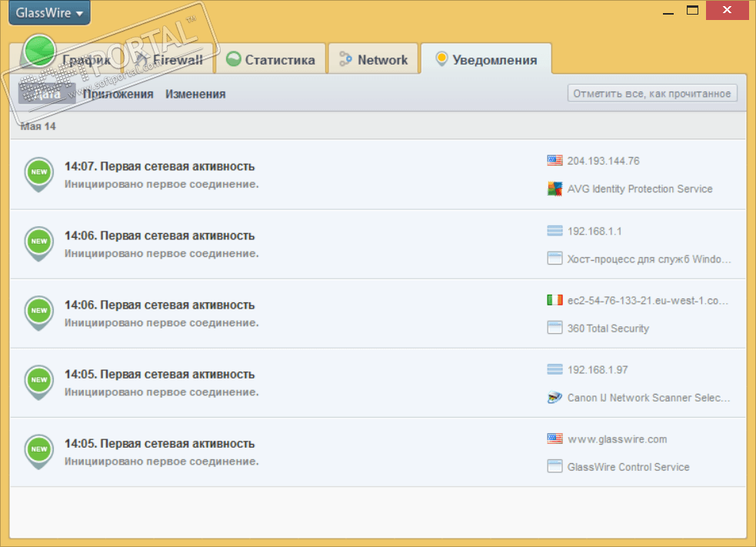Select GlassWire Control Service text
The width and height of the screenshot is (756, 547).
[628, 467]
